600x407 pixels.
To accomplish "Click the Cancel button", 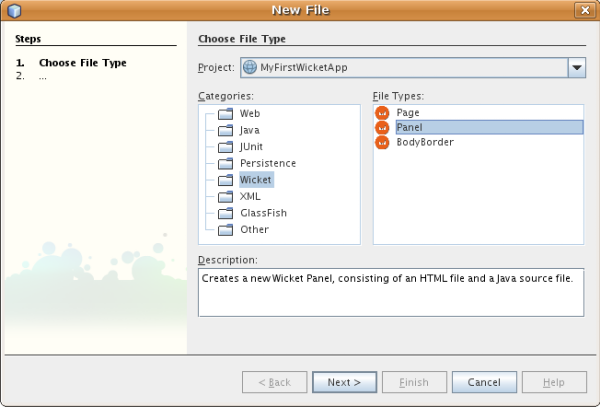I will 484,382.
